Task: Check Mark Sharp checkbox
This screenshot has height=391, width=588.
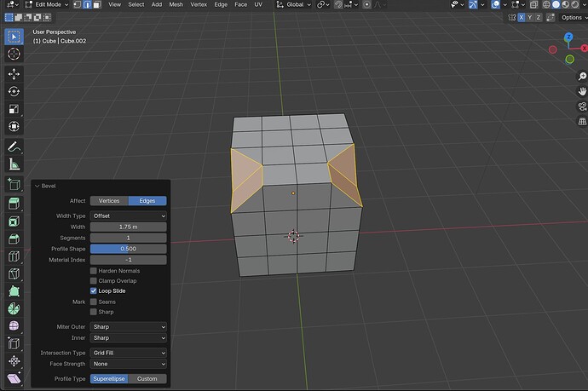Action: (94, 312)
